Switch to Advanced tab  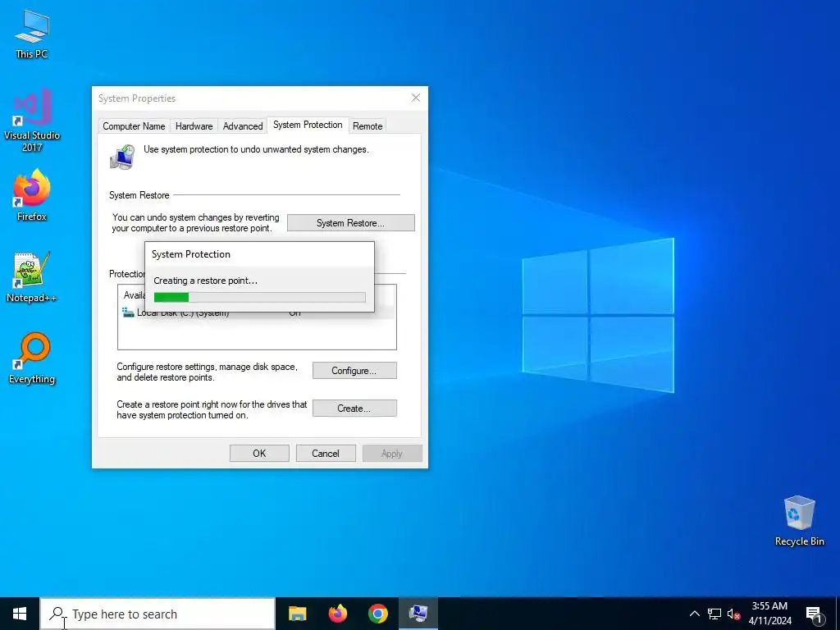tap(243, 126)
